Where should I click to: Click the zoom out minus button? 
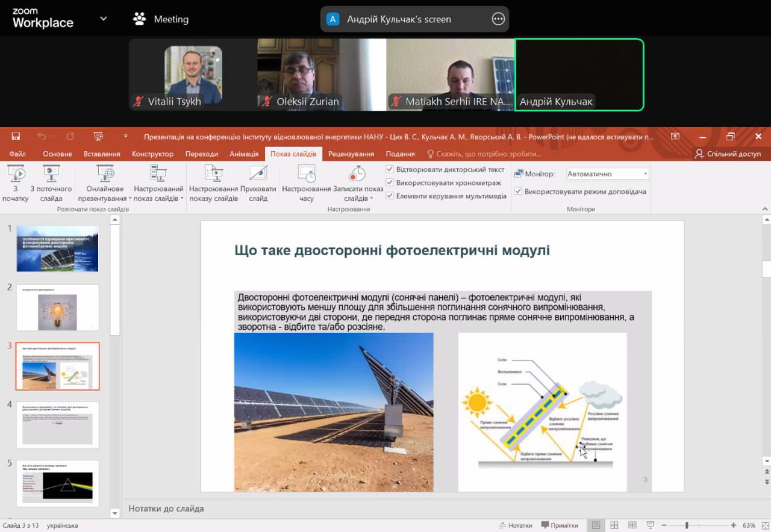pos(663,525)
